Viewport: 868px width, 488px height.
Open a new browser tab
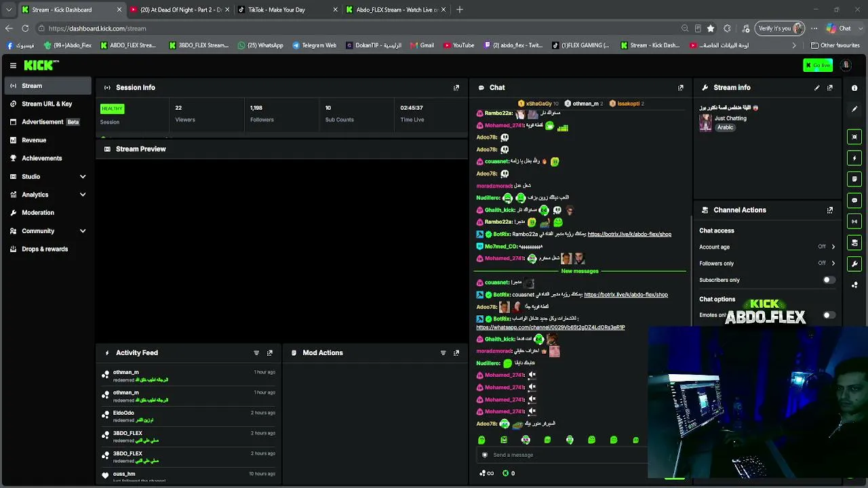[x=460, y=9]
